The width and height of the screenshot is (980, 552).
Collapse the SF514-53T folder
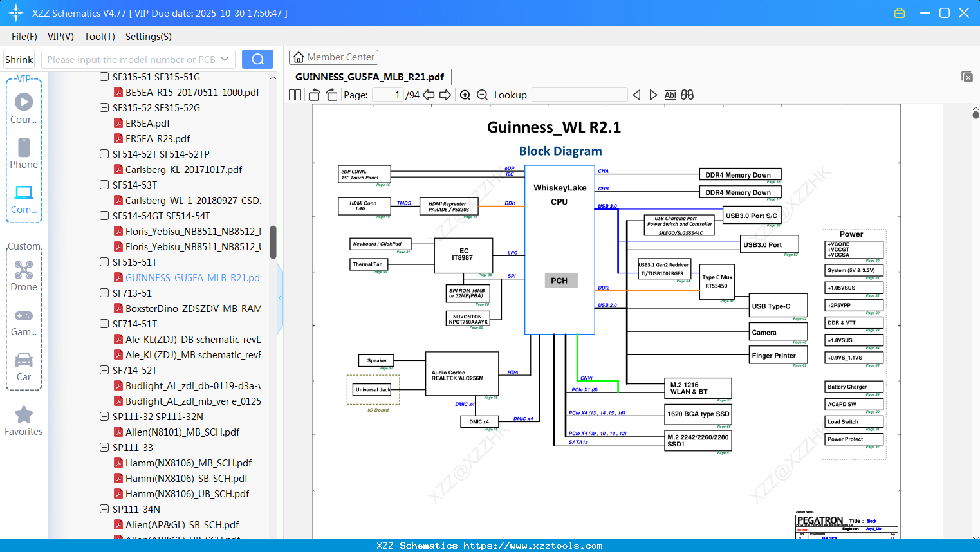[104, 185]
